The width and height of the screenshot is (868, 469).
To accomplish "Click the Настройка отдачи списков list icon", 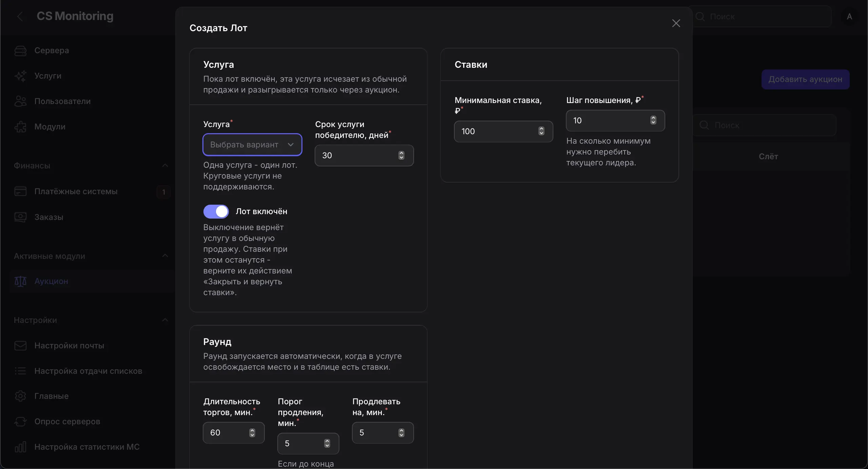I will (x=20, y=371).
